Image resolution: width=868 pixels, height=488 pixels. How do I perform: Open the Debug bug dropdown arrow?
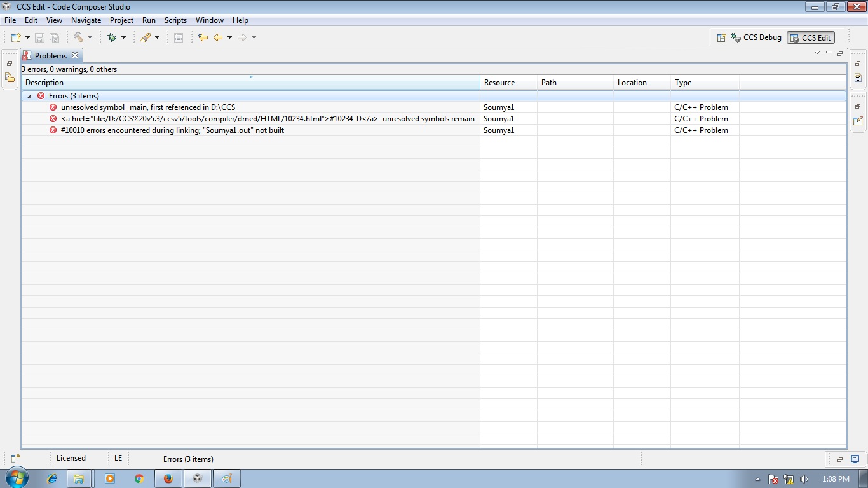click(123, 37)
